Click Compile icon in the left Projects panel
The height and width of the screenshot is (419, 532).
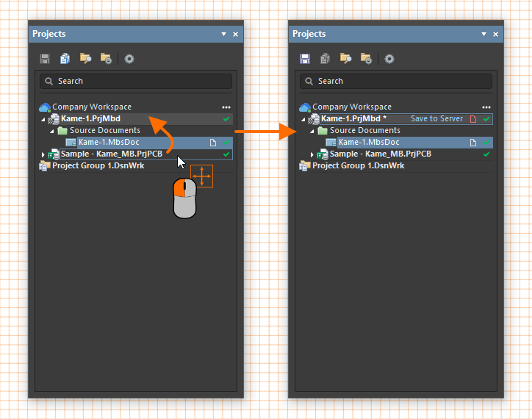65,59
